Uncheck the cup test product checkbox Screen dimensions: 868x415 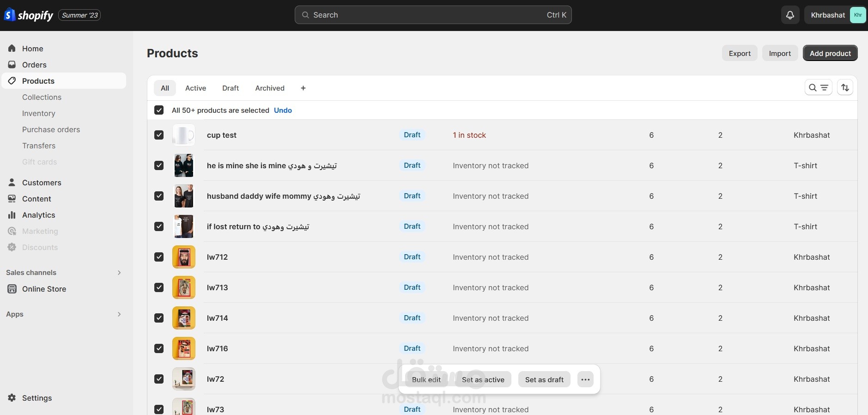tap(159, 135)
